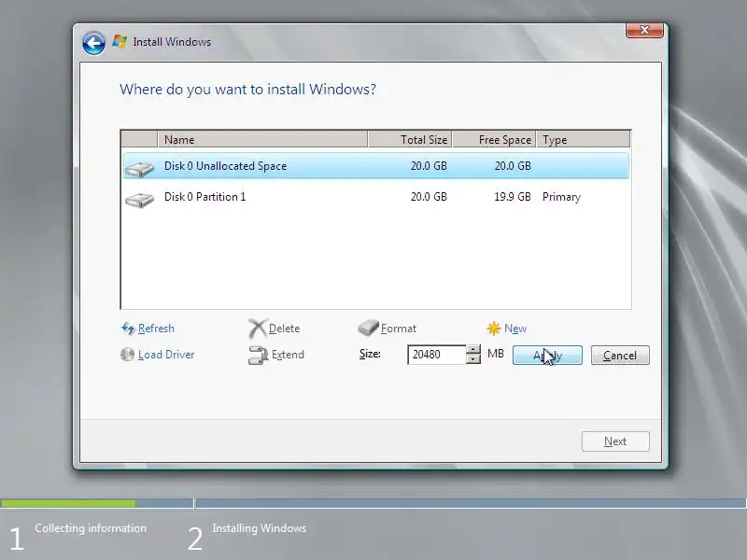
Task: Choose the Delete option
Action: pos(285,329)
